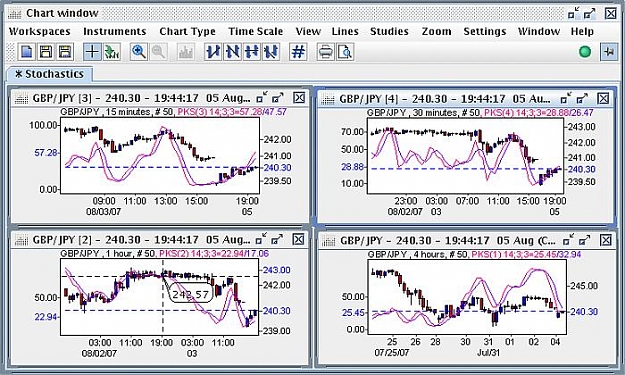Open the Lines menu
This screenshot has height=375, width=625.
(x=345, y=31)
